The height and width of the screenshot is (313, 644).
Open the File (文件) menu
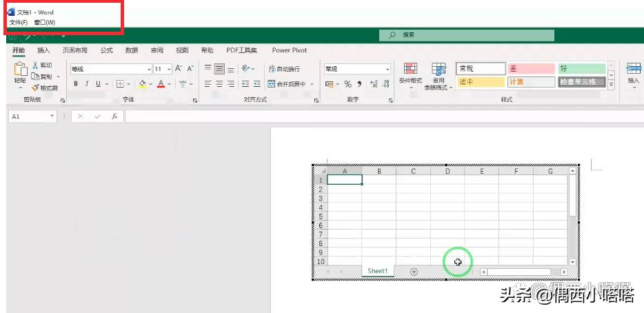click(18, 23)
